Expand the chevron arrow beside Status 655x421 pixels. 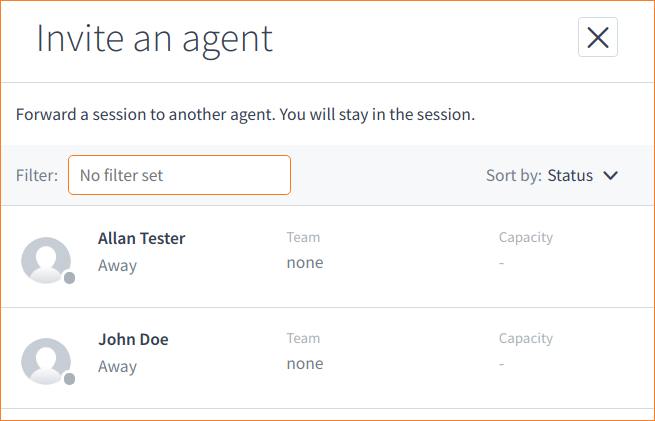(x=611, y=176)
